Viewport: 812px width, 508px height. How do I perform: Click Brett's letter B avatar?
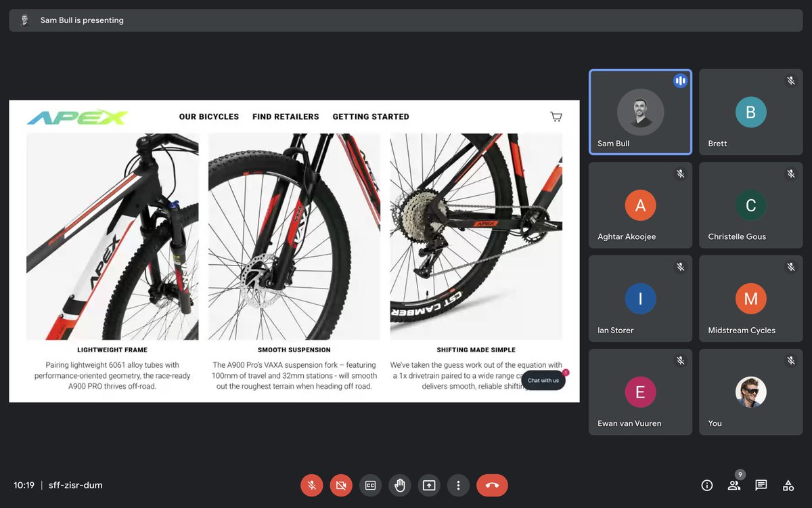click(x=750, y=112)
